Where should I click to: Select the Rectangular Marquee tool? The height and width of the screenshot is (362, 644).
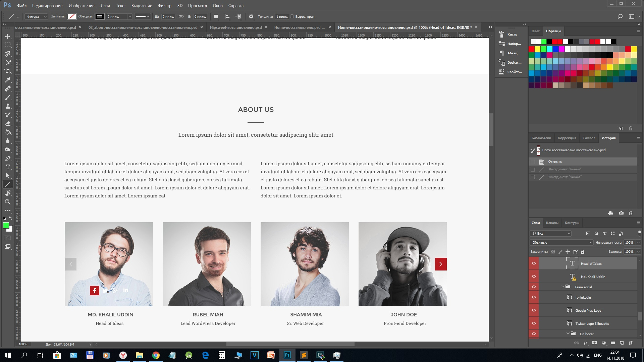click(x=7, y=45)
